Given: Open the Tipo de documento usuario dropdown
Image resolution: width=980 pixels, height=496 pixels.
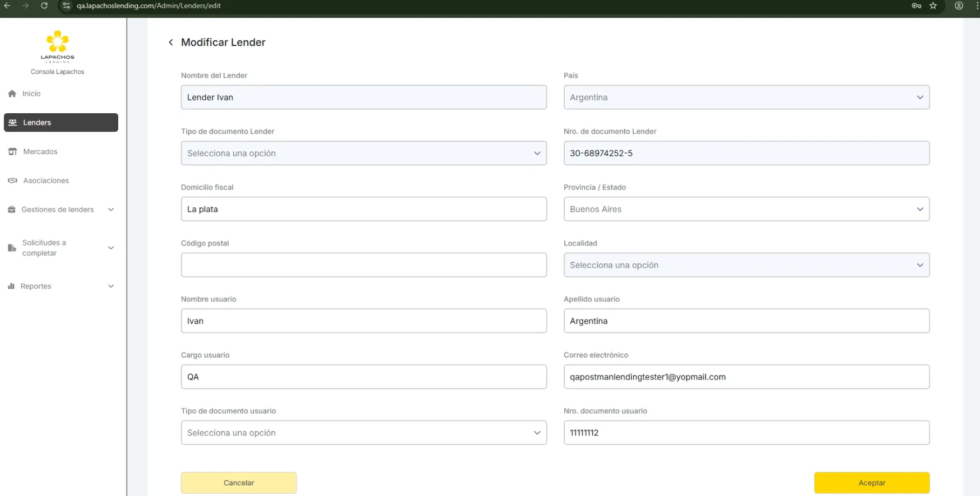Looking at the screenshot, I should pyautogui.click(x=363, y=433).
